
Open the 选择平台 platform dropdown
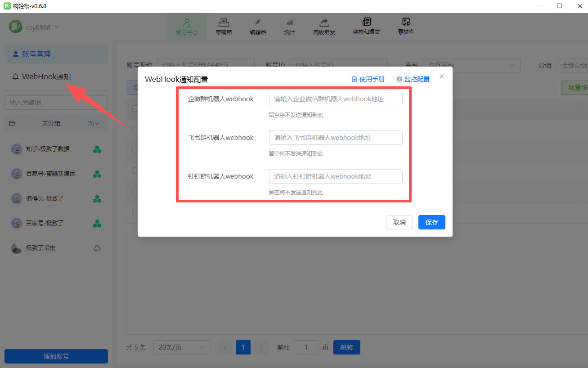coord(471,65)
